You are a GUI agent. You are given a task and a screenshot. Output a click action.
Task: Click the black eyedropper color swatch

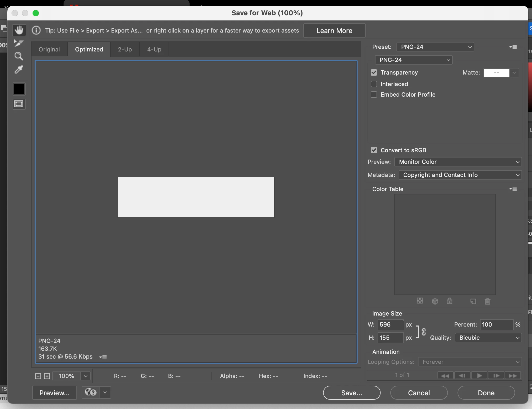pyautogui.click(x=19, y=89)
